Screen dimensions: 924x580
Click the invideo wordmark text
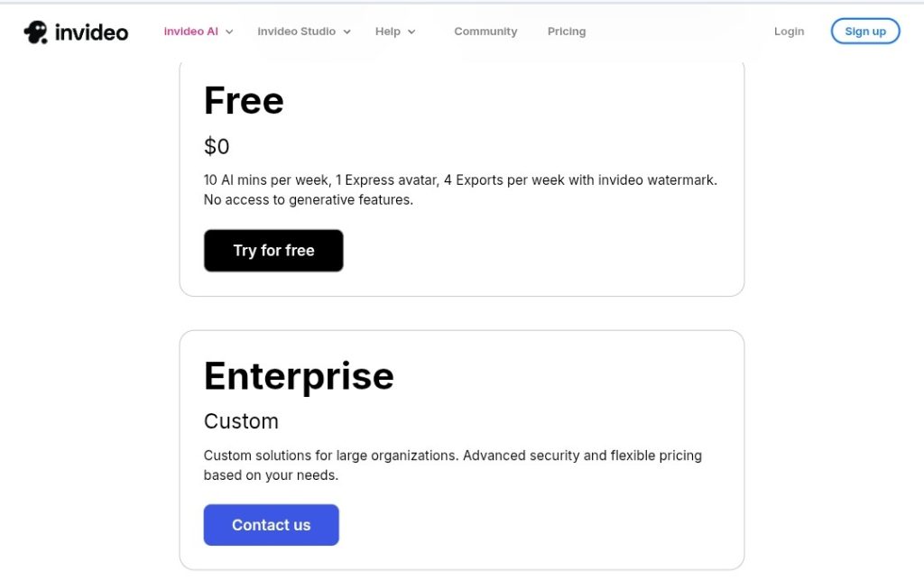[x=91, y=32]
